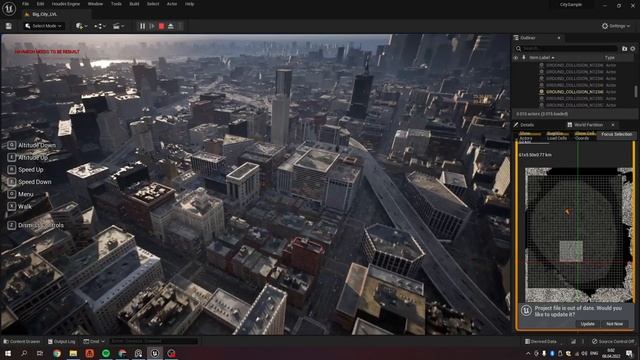The height and width of the screenshot is (360, 640).
Task: Click the highlighted GROUND_COLLISION actor icon
Action: (x=542, y=92)
